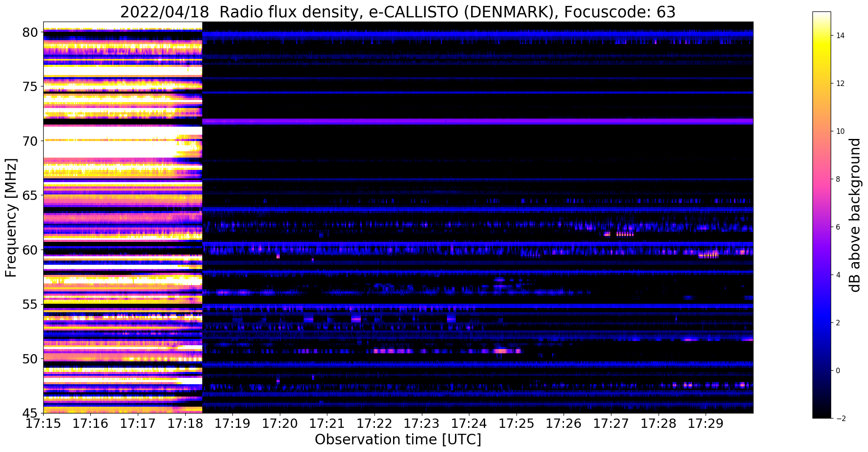Click the colorbar tick labeled 6

(837, 227)
